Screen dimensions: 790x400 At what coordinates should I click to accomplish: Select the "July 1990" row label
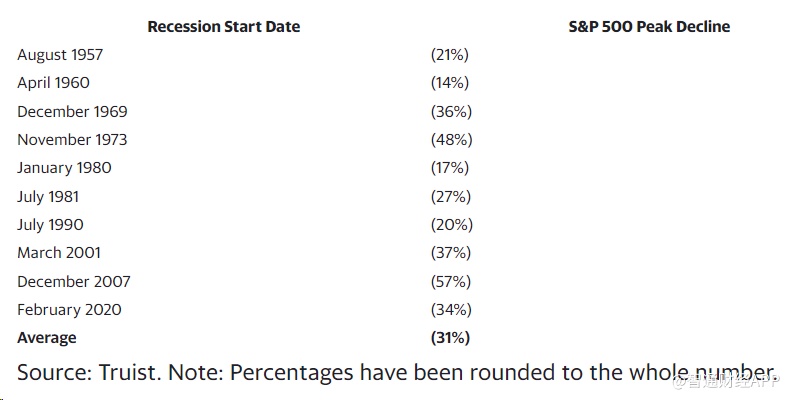click(x=50, y=225)
